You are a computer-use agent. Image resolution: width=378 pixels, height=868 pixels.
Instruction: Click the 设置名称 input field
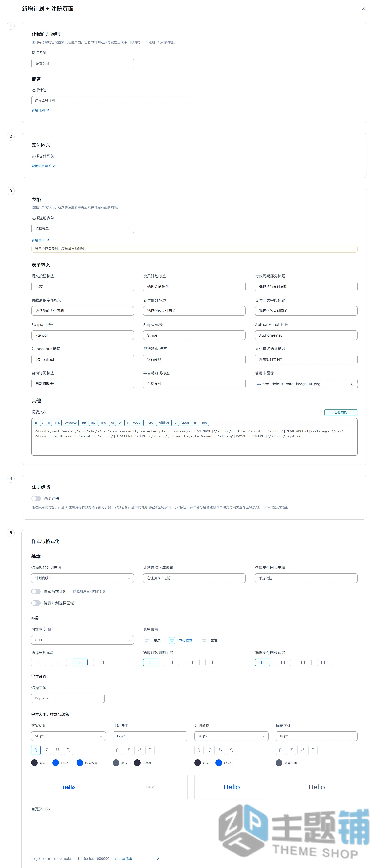82,63
